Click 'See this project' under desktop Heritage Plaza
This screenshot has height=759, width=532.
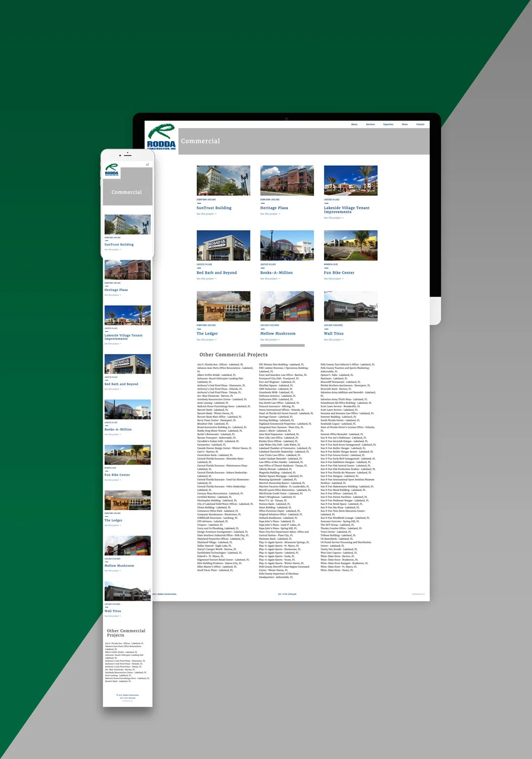click(x=270, y=214)
